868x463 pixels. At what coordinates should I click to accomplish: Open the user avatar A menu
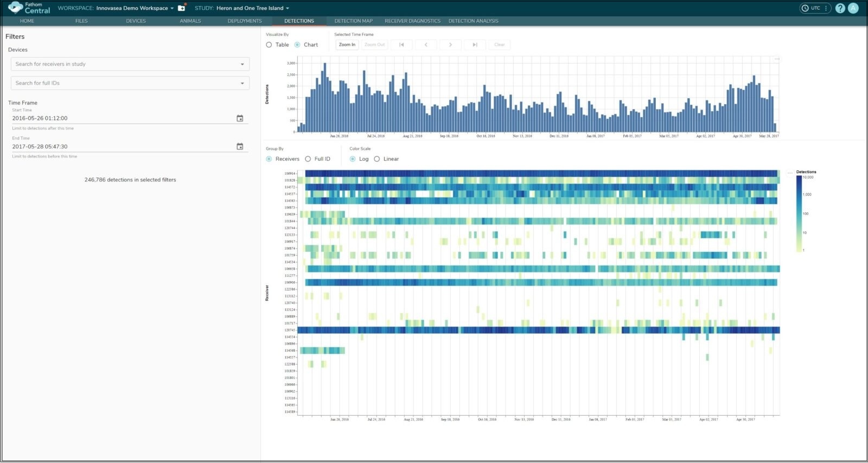coord(853,8)
